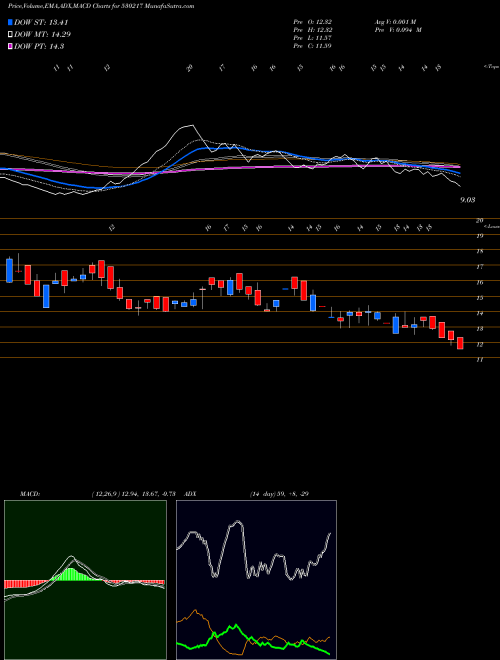Viewport: 500px width, 660px height.
Task: Open the dark blue ADX indicator panel
Action: [256, 580]
